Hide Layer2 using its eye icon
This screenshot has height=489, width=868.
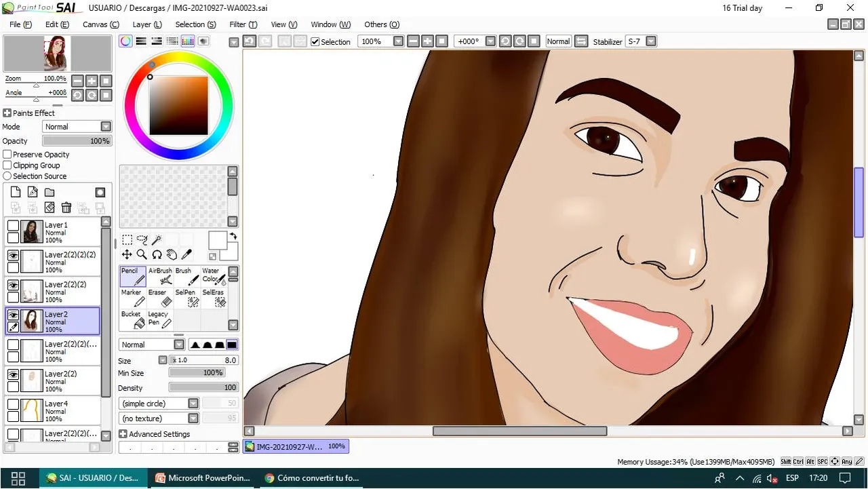pyautogui.click(x=13, y=315)
